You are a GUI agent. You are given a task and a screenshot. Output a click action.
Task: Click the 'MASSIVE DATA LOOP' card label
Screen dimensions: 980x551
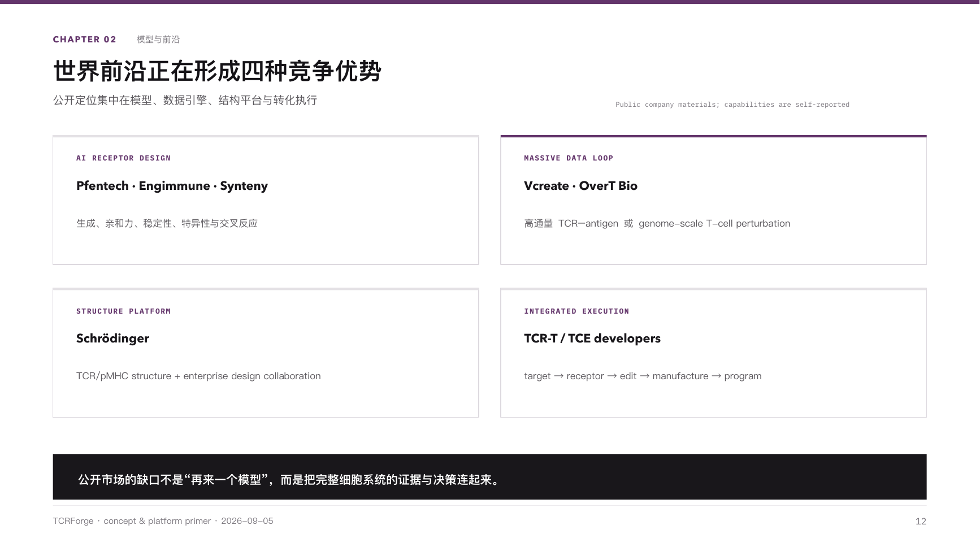pos(569,158)
